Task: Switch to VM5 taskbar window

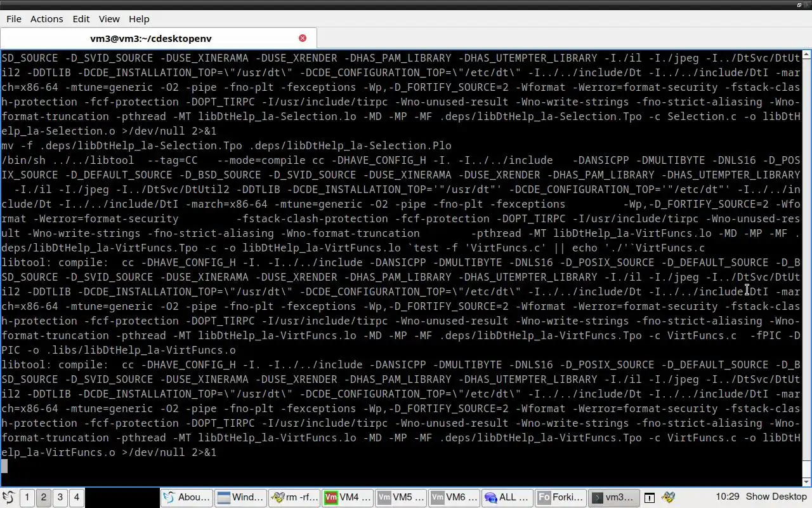Action: tap(400, 497)
